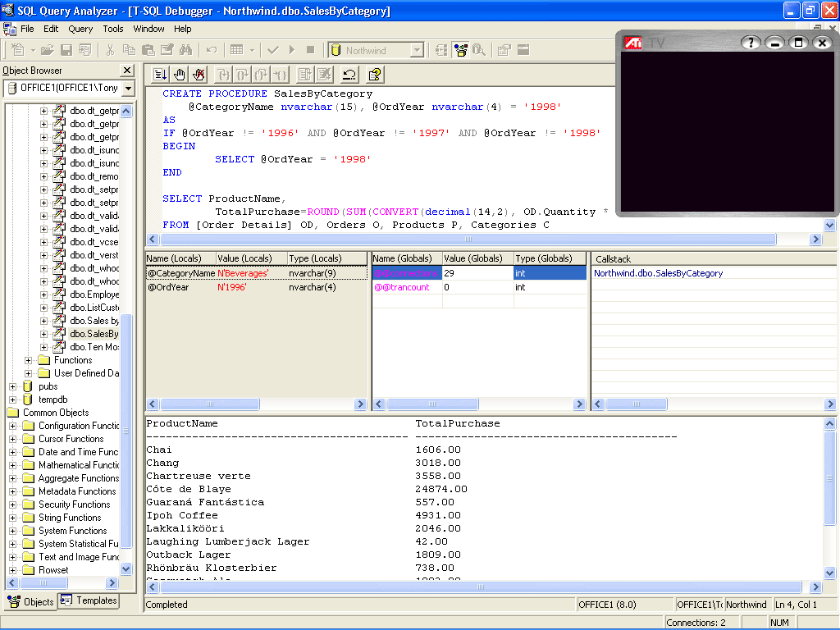The height and width of the screenshot is (630, 840).
Task: Toggle the results pane toolbar button
Action: (x=523, y=50)
